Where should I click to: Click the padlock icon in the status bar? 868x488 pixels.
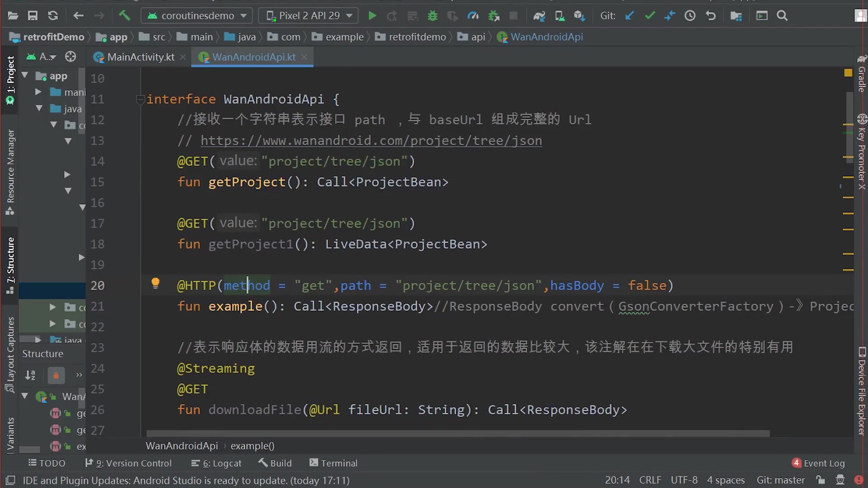point(821,480)
